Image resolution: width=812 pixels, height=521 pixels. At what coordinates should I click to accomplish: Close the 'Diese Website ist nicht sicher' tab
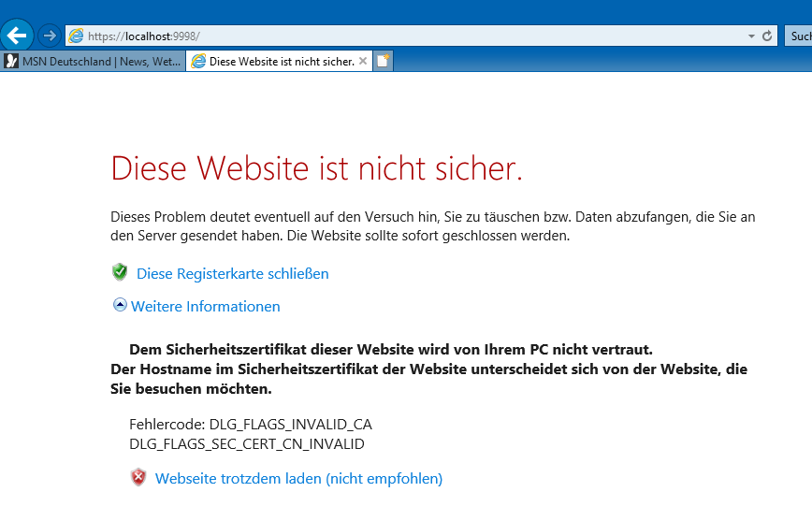point(363,61)
